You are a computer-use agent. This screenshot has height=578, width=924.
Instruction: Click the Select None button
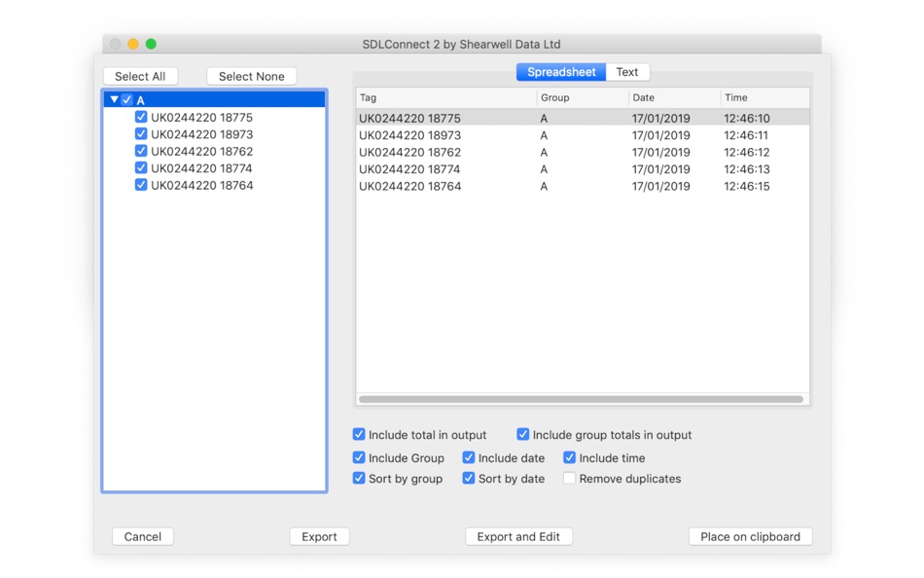252,76
